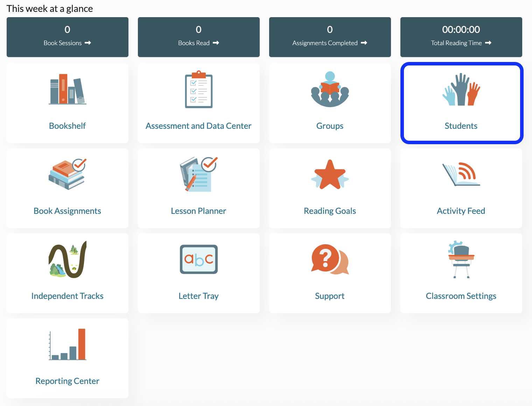Viewport: 532px width, 406px height.
Task: Open the Bookshelf books icon
Action: pos(68,89)
